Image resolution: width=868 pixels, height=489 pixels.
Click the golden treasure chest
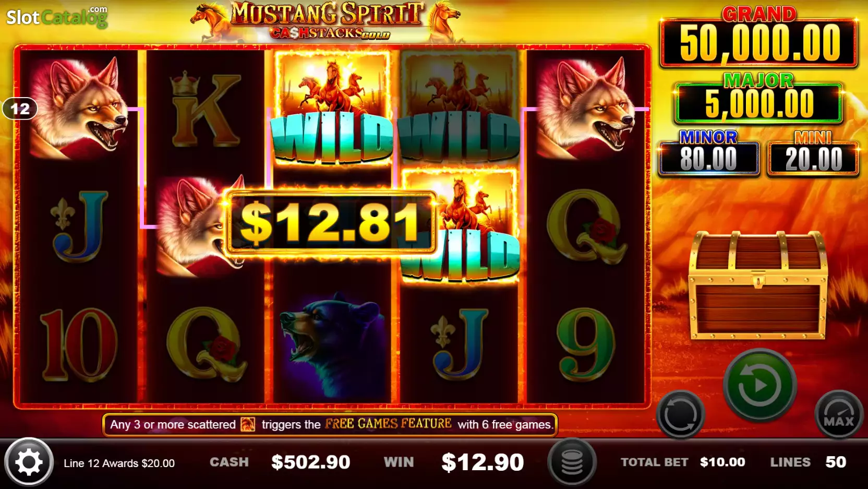tap(758, 286)
